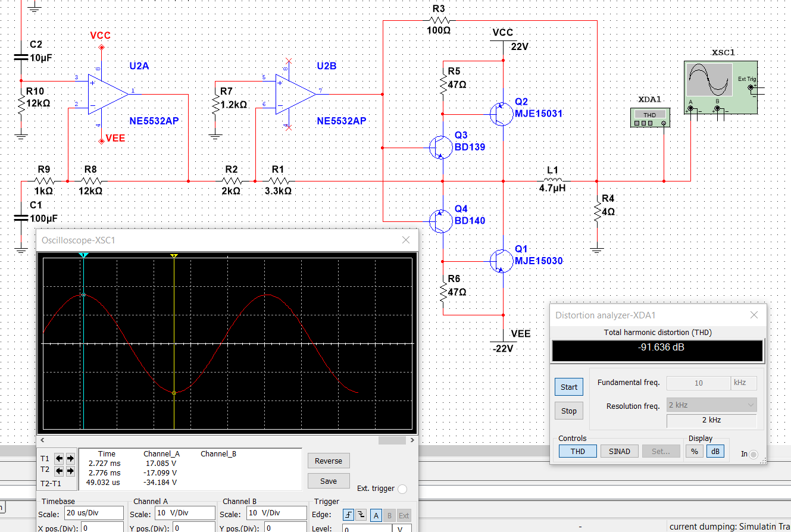This screenshot has width=791, height=532.
Task: Display distortion in percent
Action: click(695, 451)
